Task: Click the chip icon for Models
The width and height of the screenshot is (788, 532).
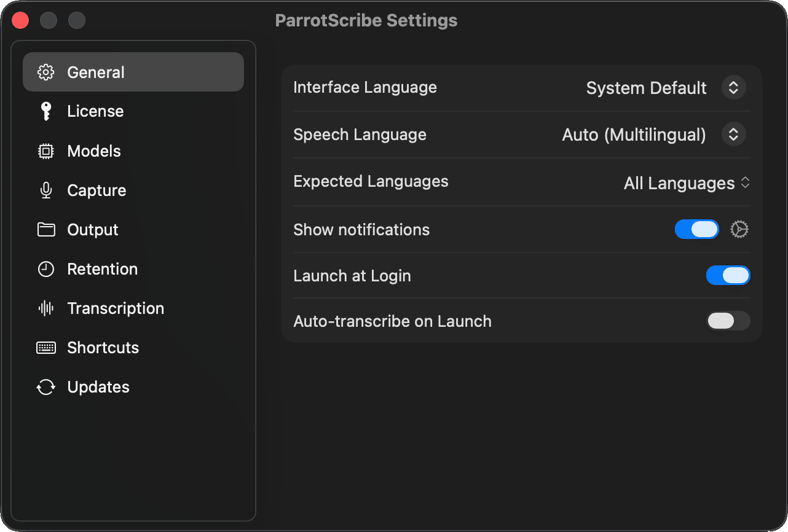Action: 45,151
